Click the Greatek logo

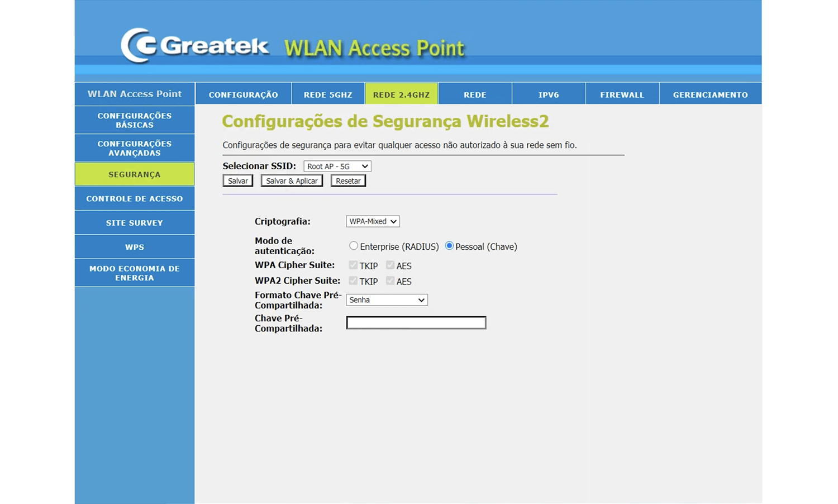[x=194, y=46]
